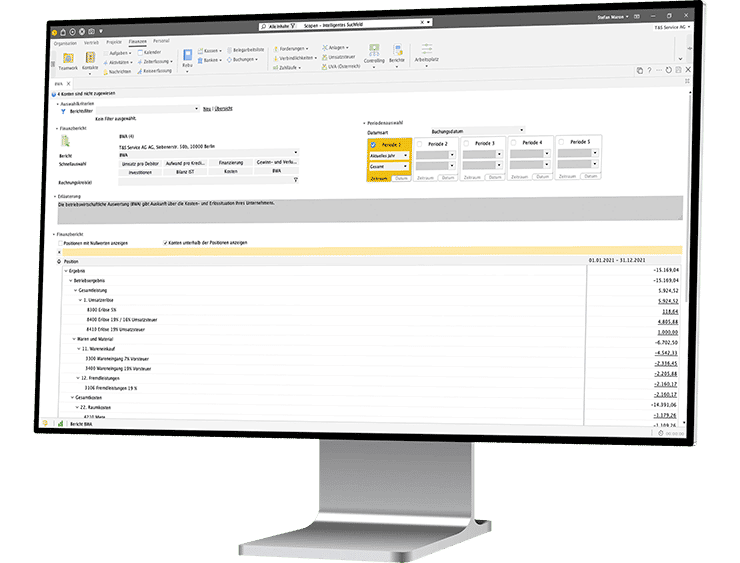Viewport: 740px width, 563px height.
Task: Open the Kassen ribbon menu
Action: 210,51
